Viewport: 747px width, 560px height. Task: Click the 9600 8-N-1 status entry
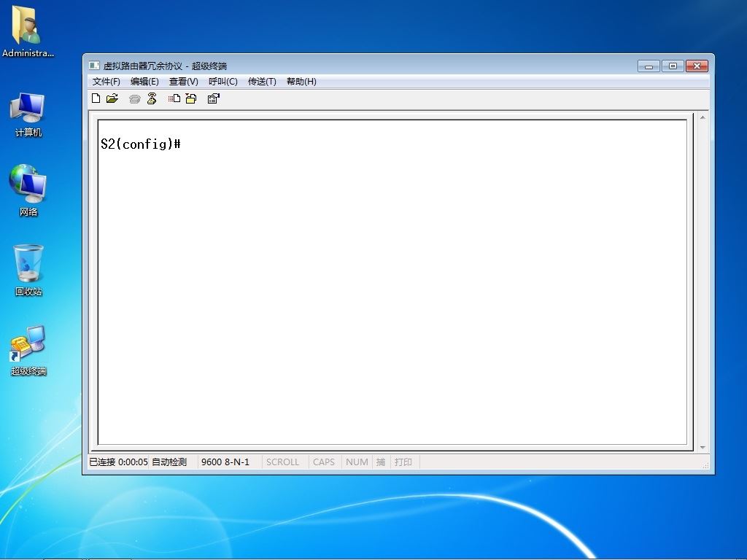point(225,462)
